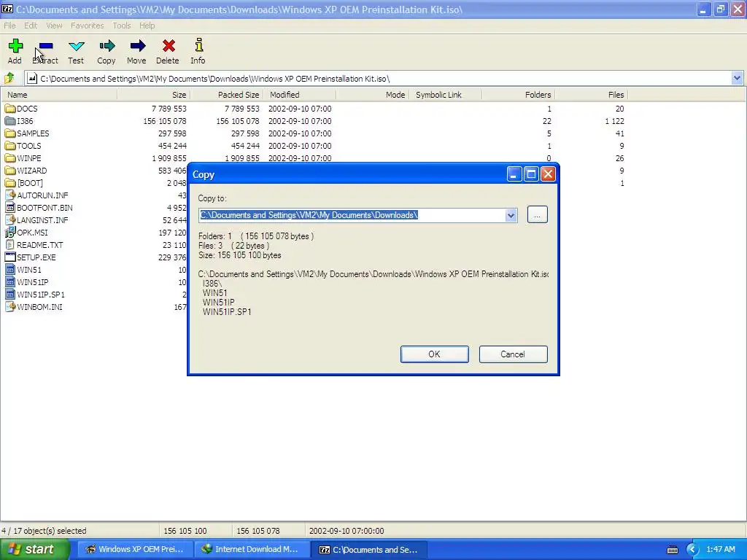Viewport: 747px width, 560px height.
Task: Click the red Delete toolbar icon
Action: 169,46
